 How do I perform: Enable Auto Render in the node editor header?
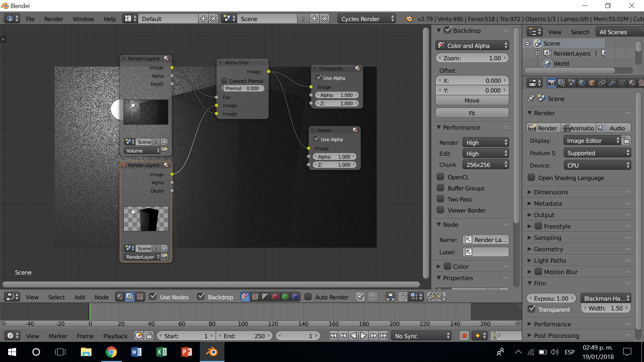308,297
